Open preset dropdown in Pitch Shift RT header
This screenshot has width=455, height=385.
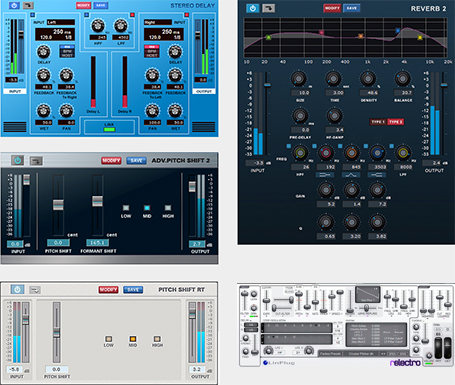35,290
